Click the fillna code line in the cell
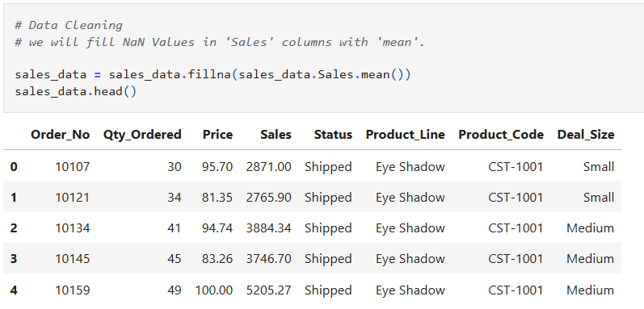The image size is (644, 309). [x=213, y=75]
